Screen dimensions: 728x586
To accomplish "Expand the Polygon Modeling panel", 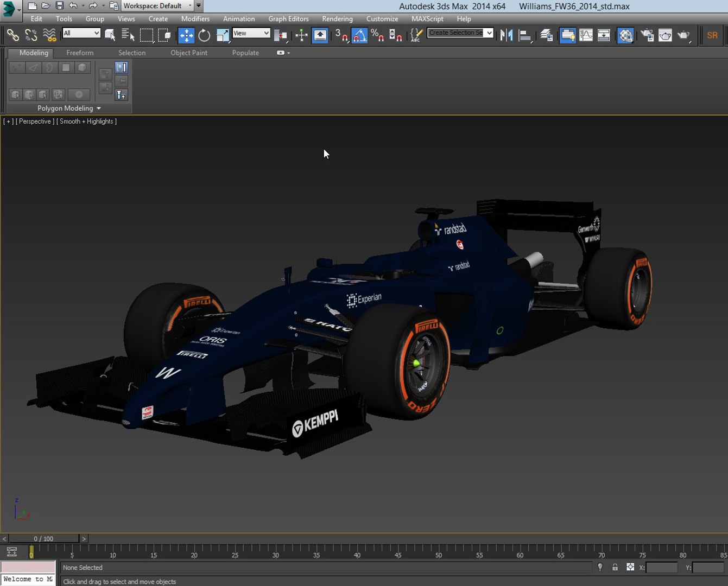I will point(69,108).
